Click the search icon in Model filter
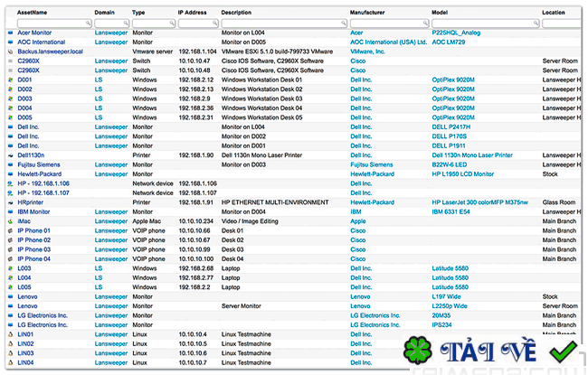 [536, 23]
